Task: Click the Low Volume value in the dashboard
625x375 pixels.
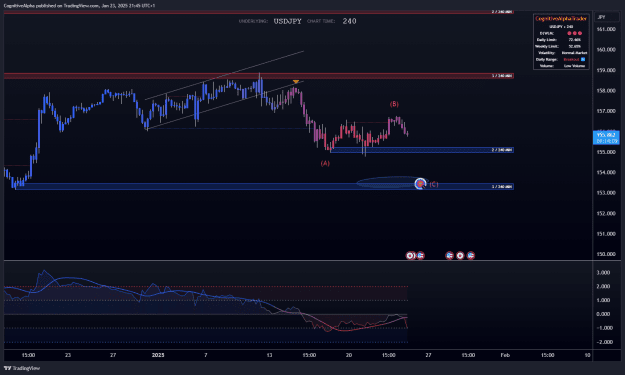Action: coord(574,66)
